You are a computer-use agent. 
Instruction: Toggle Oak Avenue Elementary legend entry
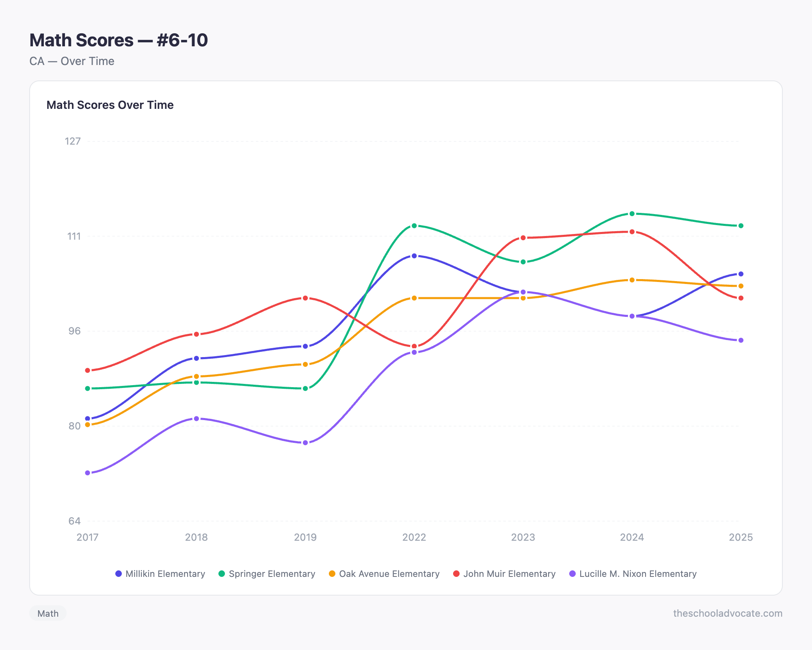point(384,574)
